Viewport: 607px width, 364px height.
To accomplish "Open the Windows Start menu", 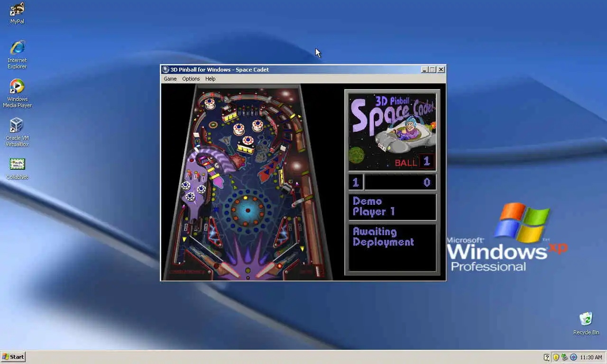I will (13, 357).
